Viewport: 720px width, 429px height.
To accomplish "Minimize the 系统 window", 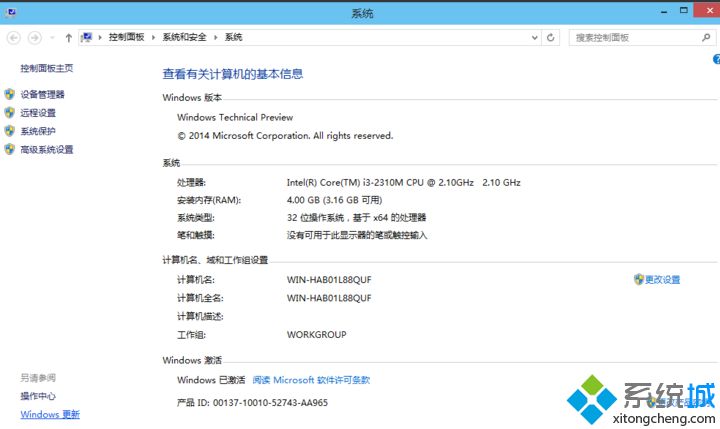I will tap(664, 11).
